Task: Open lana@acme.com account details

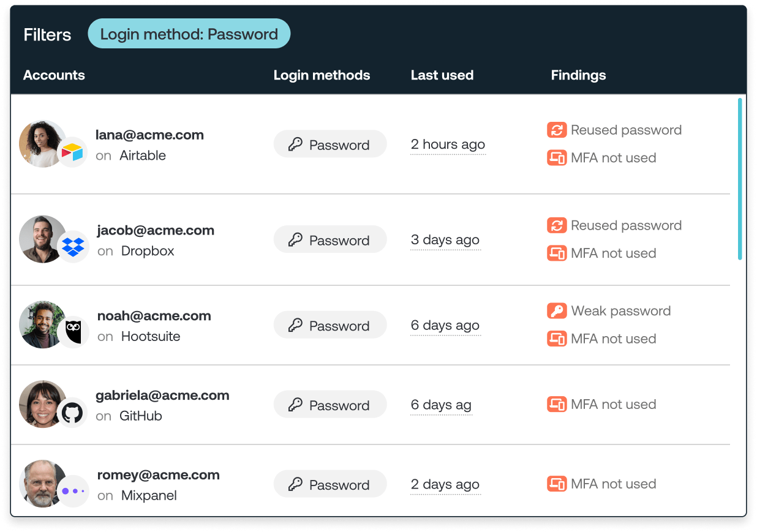Action: pyautogui.click(x=149, y=135)
